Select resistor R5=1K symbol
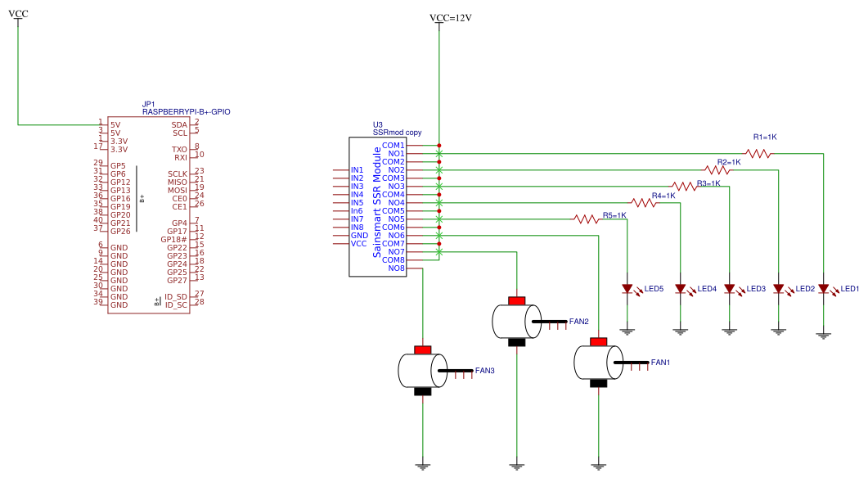 (x=587, y=219)
